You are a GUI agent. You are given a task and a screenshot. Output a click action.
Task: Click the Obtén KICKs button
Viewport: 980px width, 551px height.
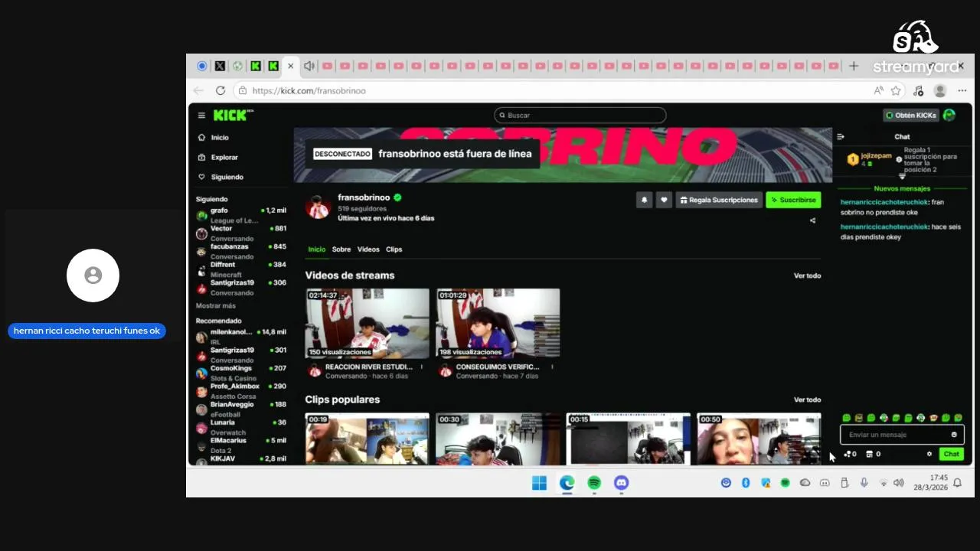910,116
